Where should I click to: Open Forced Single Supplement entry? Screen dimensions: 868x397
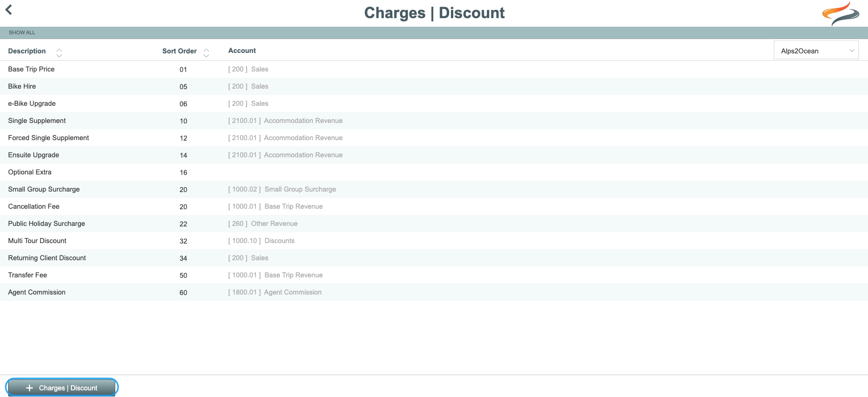pos(434,138)
